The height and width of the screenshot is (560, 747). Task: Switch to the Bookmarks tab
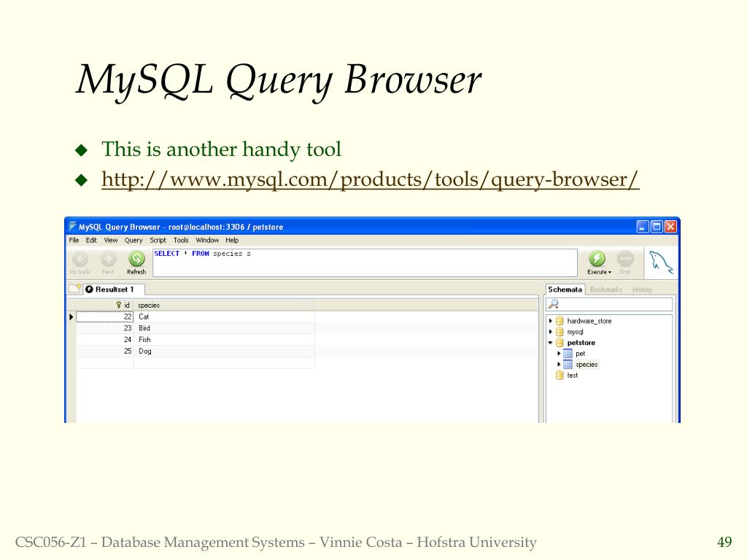pyautogui.click(x=606, y=289)
